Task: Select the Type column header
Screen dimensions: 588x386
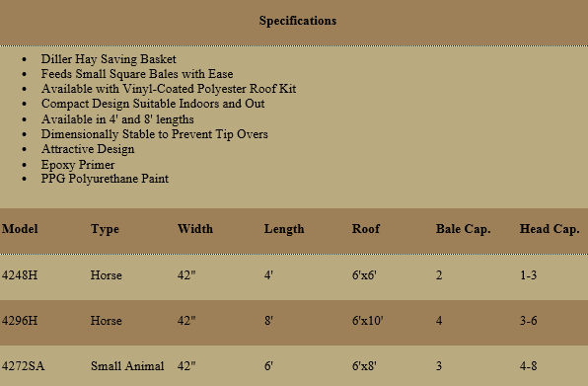Action: (105, 230)
